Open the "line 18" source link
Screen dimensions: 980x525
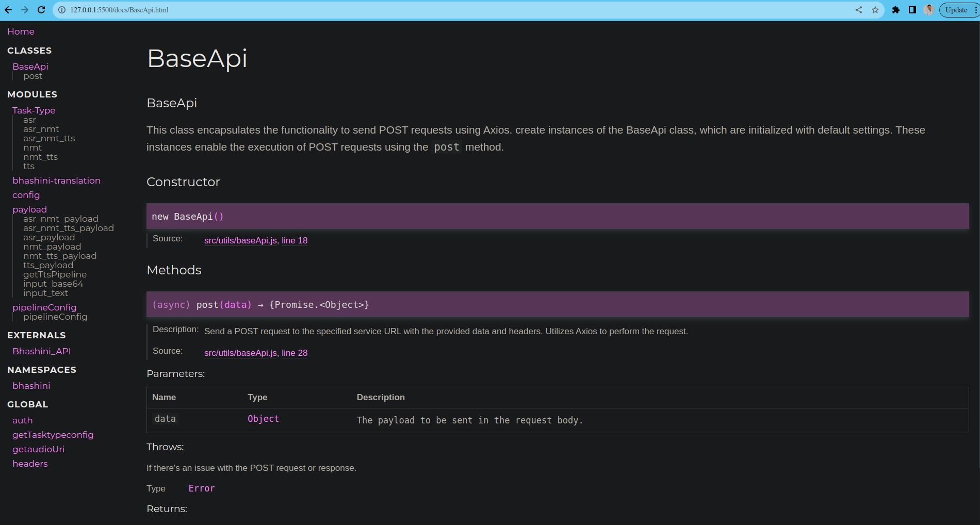(x=295, y=240)
